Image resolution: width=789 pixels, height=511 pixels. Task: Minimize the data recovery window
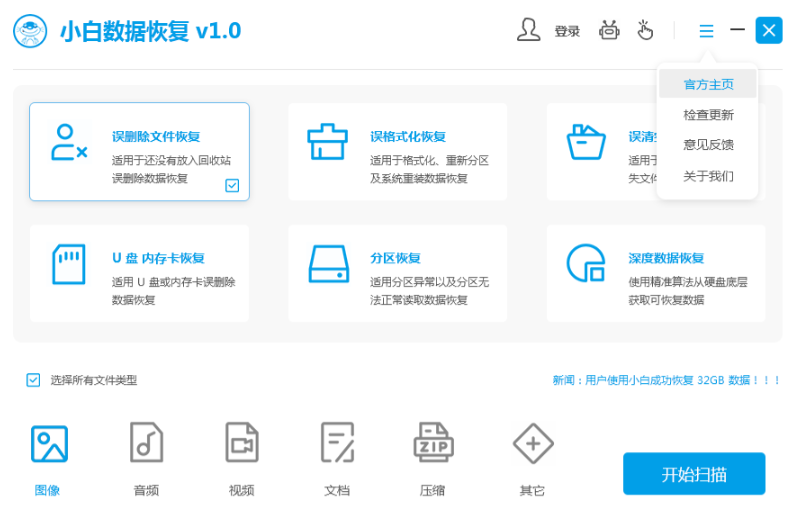(737, 30)
